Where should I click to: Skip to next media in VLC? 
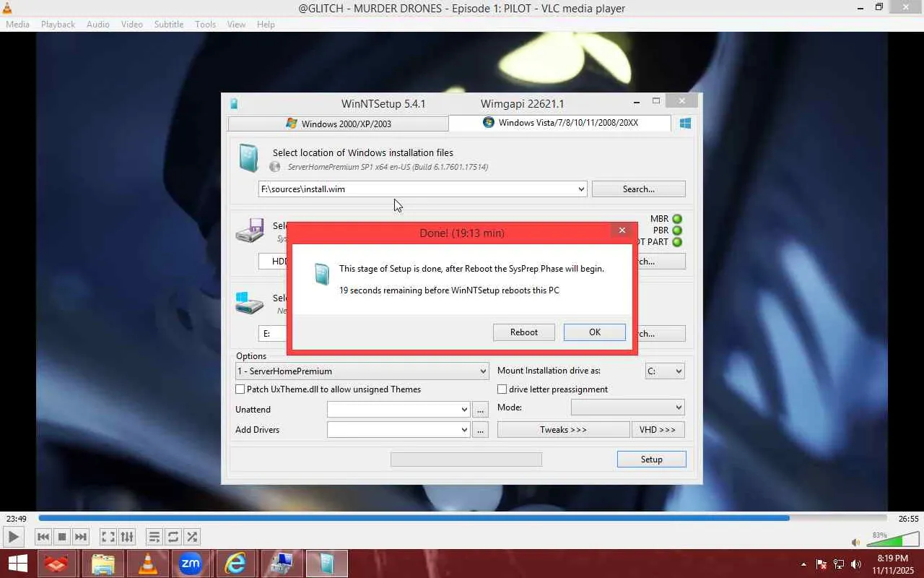click(x=81, y=537)
